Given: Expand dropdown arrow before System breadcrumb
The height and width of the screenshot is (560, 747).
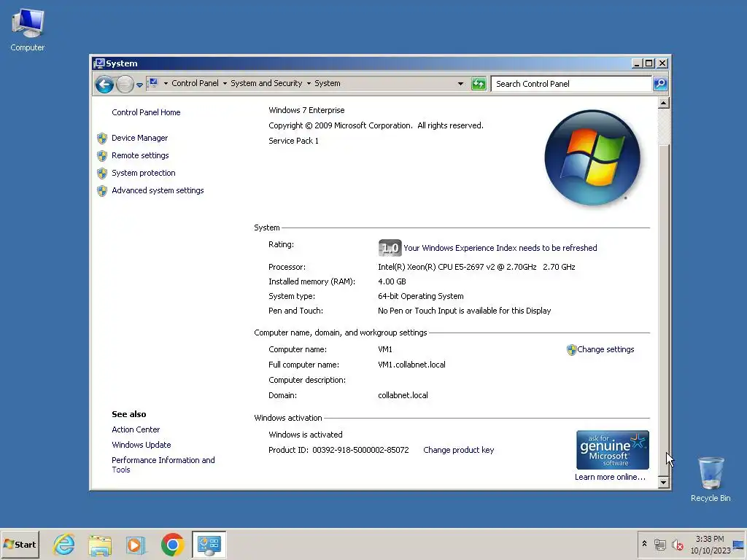Looking at the screenshot, I should point(309,83).
